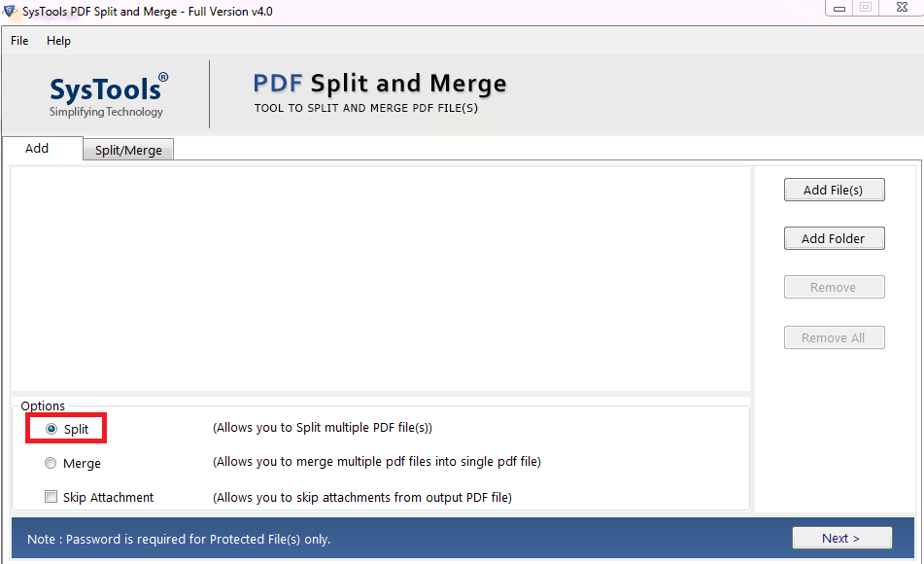Click the PDF Split and Merge header title
924x564 pixels.
379,84
